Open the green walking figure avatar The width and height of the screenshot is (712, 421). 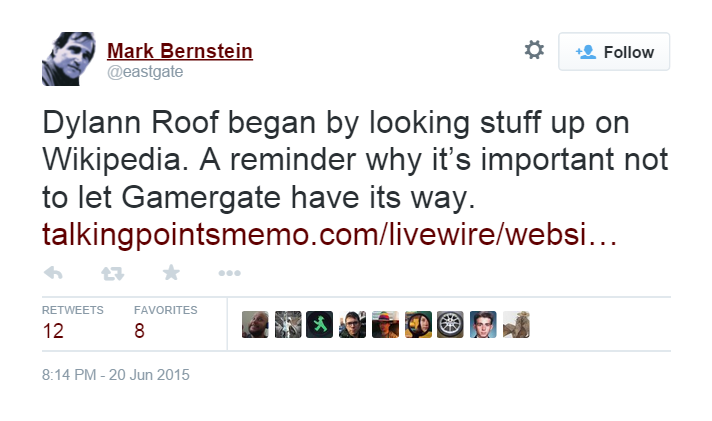point(320,324)
